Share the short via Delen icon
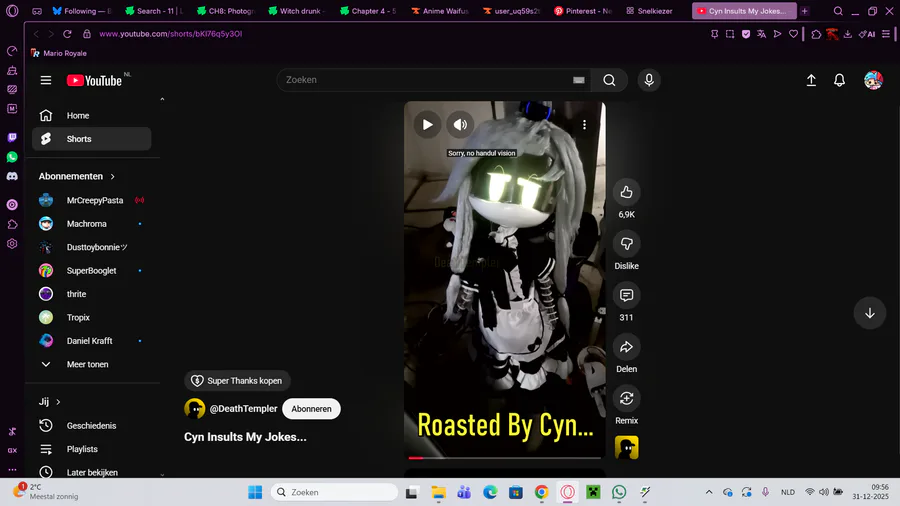 tap(626, 347)
